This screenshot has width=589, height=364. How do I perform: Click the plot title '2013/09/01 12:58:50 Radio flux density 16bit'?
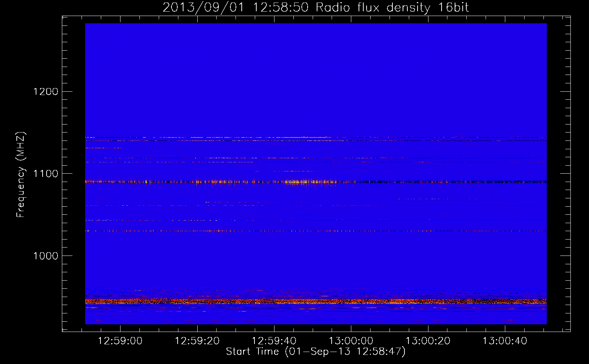click(x=316, y=8)
